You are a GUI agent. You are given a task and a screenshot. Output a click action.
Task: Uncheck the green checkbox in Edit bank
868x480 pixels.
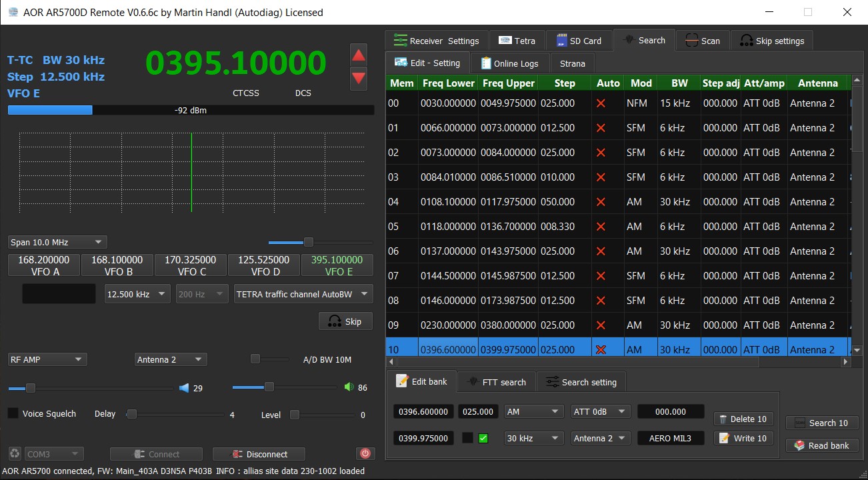click(483, 438)
